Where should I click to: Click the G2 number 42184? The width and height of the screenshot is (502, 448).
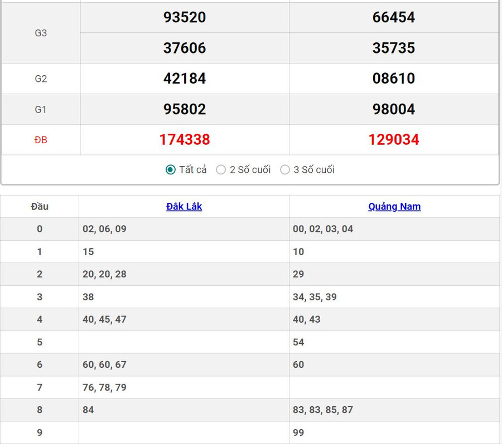185,79
